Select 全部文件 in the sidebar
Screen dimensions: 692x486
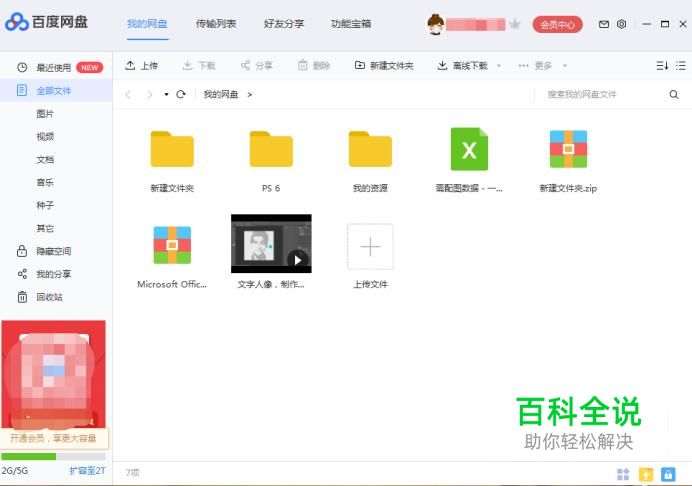point(56,90)
